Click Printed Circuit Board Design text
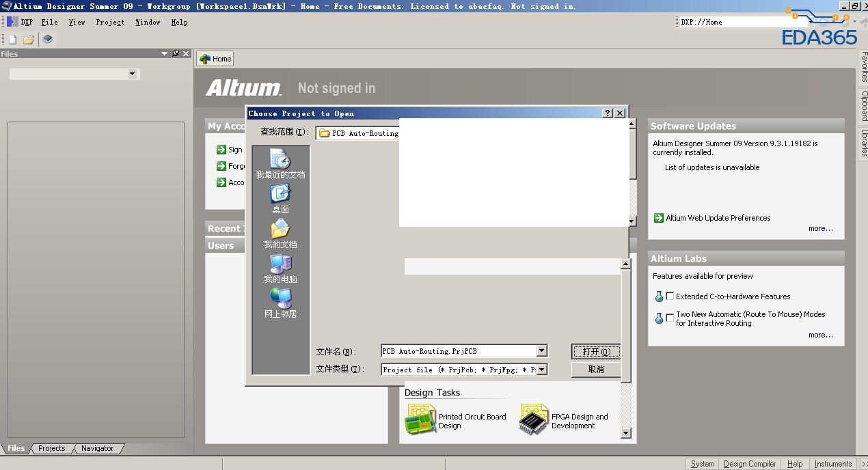Image resolution: width=868 pixels, height=470 pixels. tap(472, 421)
